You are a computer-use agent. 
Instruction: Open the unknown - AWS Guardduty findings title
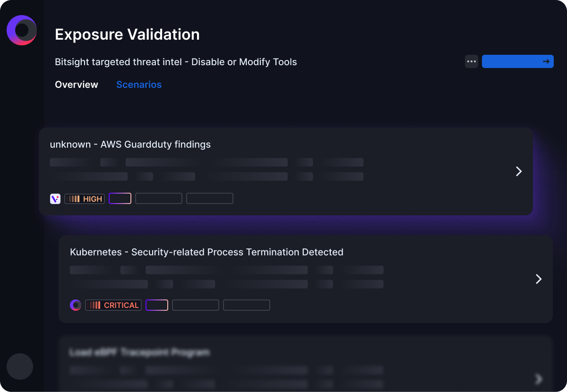coord(130,145)
